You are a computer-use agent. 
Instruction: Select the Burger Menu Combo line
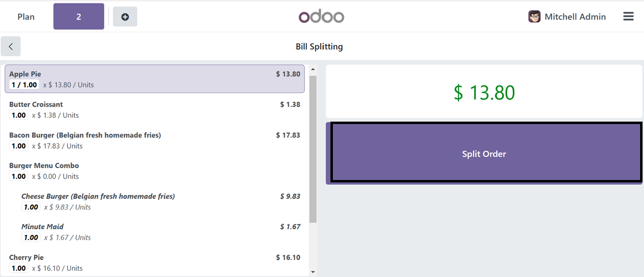click(155, 171)
